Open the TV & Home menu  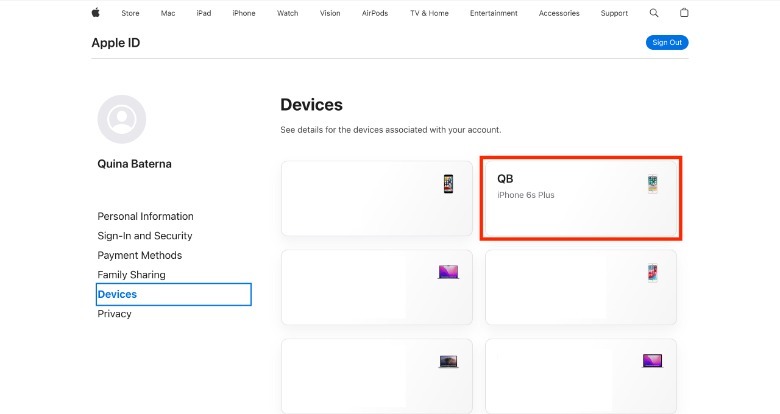point(428,13)
